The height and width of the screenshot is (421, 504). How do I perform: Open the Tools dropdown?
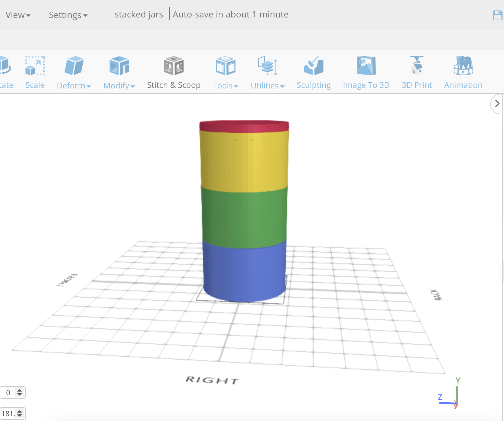click(x=225, y=85)
